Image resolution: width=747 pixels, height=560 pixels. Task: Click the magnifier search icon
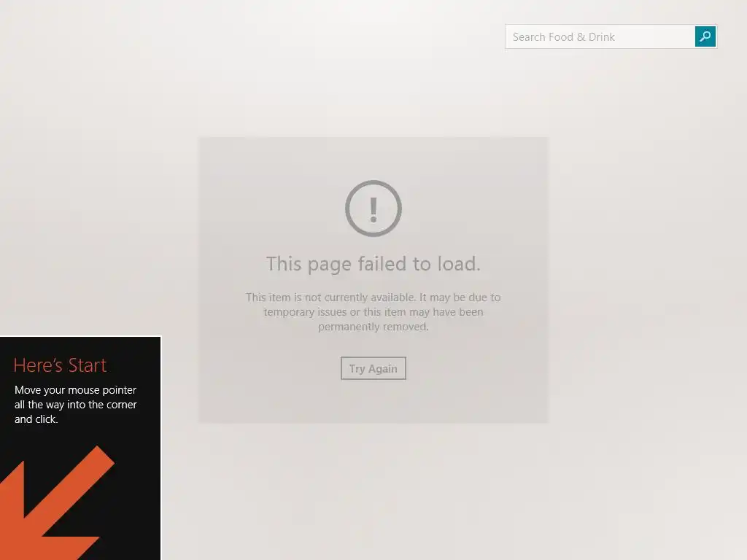(x=705, y=36)
